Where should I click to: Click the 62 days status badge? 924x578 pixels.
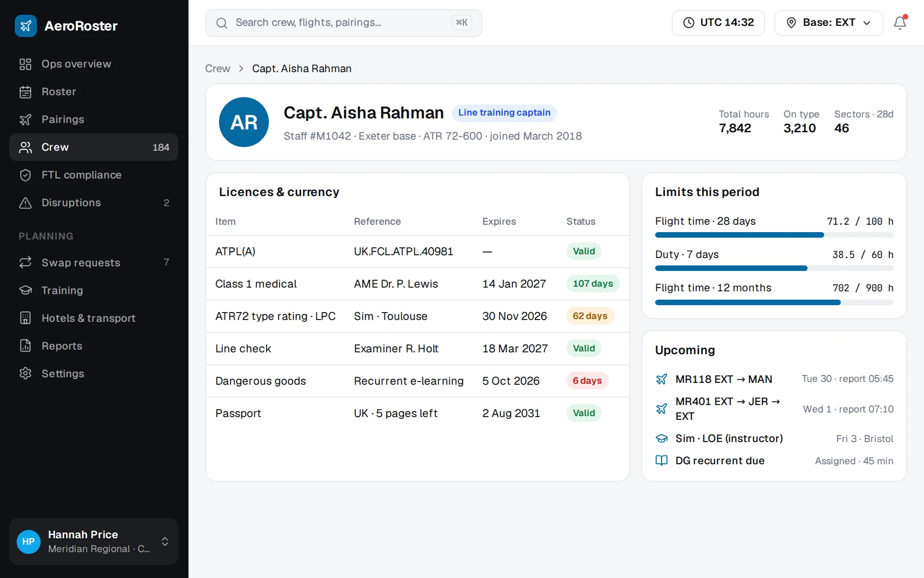pyautogui.click(x=590, y=316)
